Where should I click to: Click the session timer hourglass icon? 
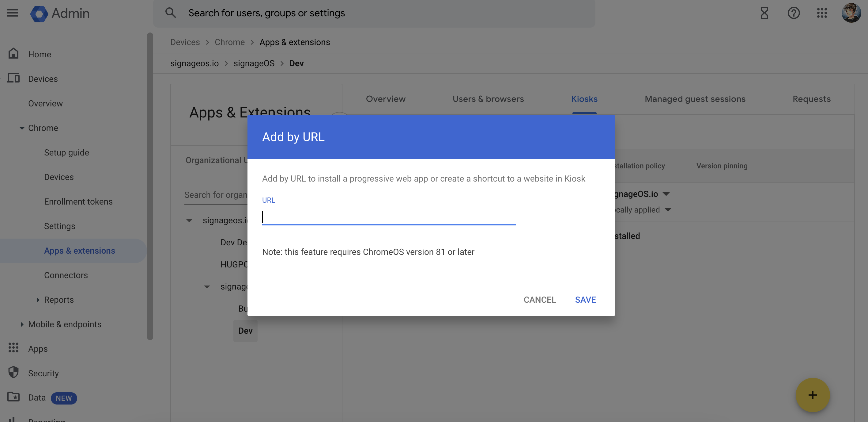(764, 13)
